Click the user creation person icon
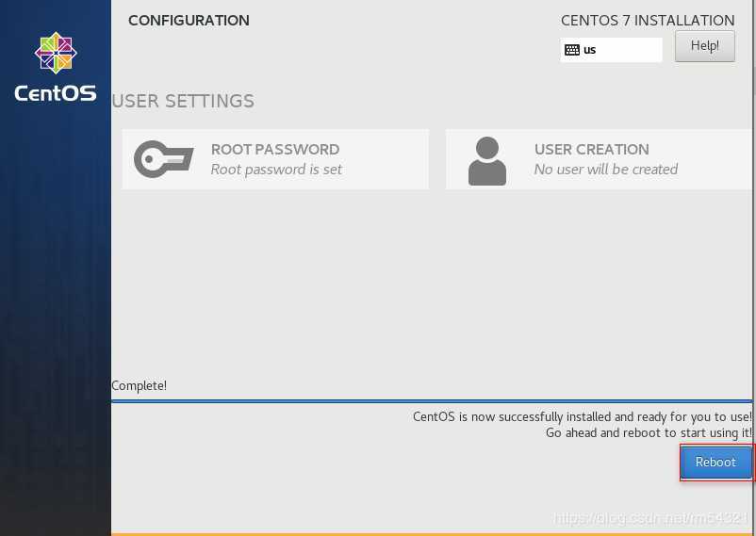756x536 pixels. (x=487, y=161)
